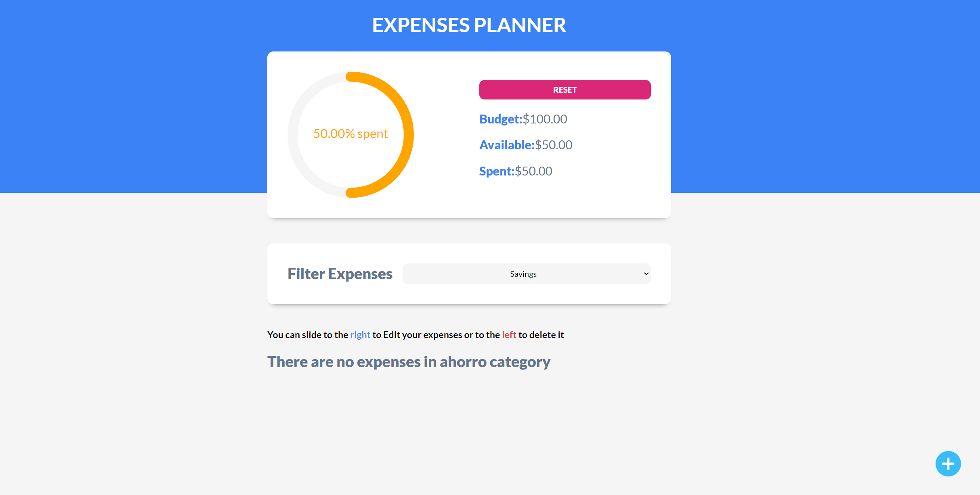This screenshot has height=495, width=980.
Task: Select the $50.00 spent amount
Action: (534, 171)
